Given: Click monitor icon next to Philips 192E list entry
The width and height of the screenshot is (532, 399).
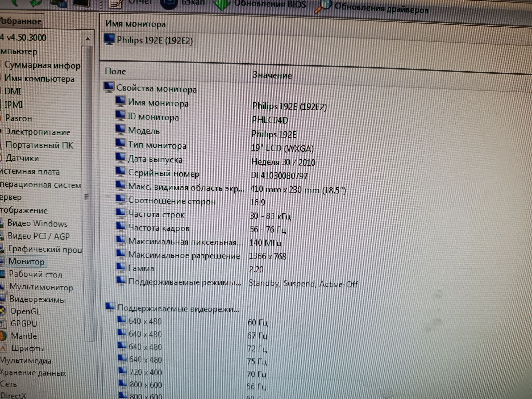Looking at the screenshot, I should [x=109, y=39].
